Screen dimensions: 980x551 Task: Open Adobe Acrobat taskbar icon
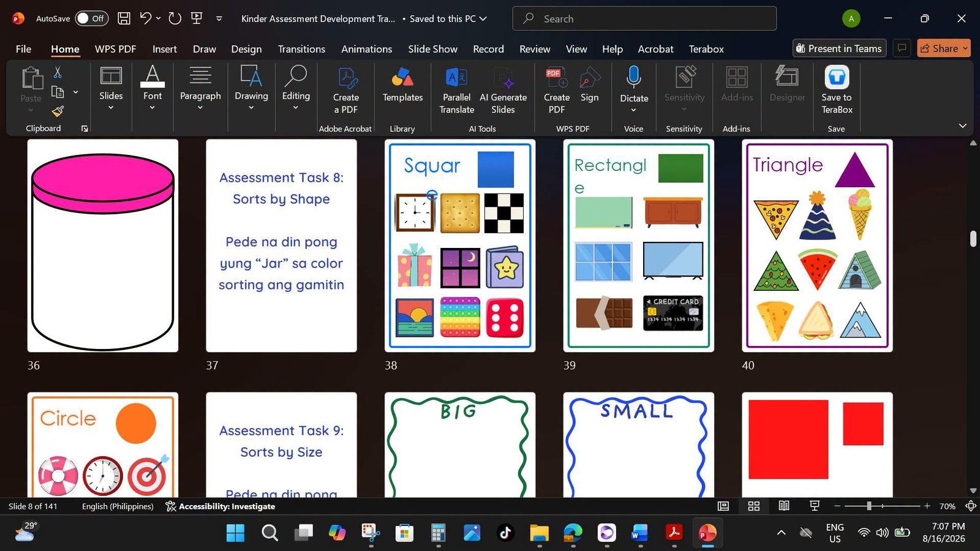tap(674, 533)
